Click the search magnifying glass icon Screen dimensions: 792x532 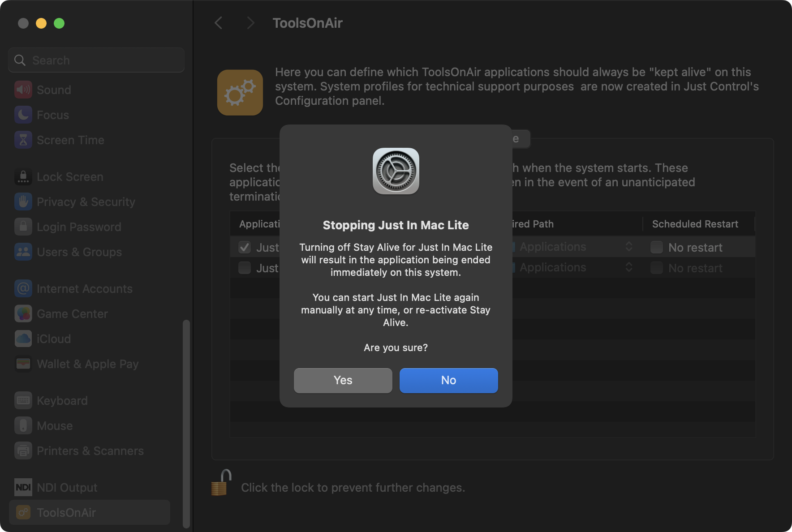click(x=20, y=60)
